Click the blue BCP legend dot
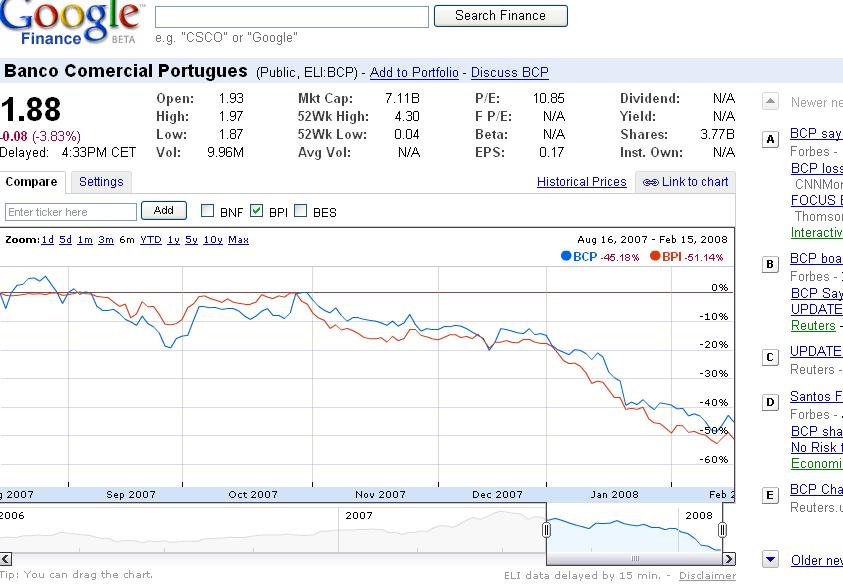The width and height of the screenshot is (843, 585). (566, 256)
